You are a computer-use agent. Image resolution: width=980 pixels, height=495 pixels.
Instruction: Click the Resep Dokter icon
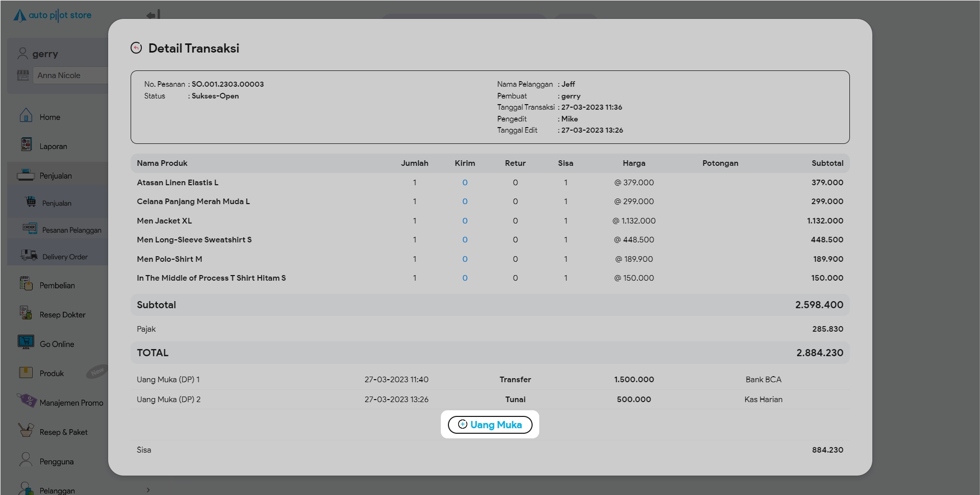click(x=26, y=313)
